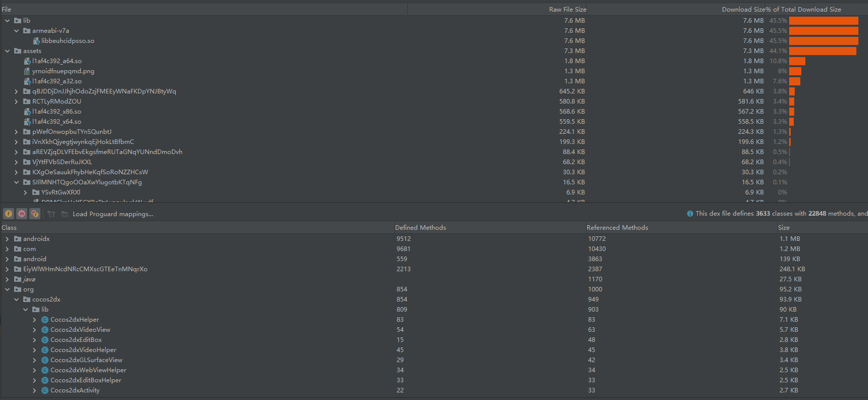Click the yrnoidfnuepqmd.png file icon

(27, 71)
